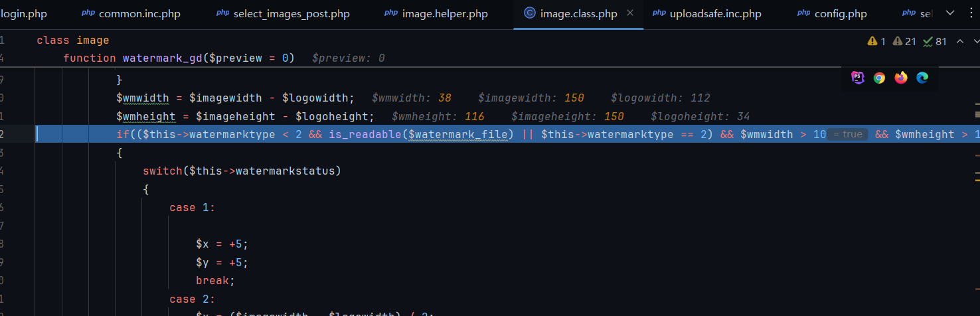Click the typo count indicator 81
The height and width of the screenshot is (316, 980).
(x=935, y=41)
